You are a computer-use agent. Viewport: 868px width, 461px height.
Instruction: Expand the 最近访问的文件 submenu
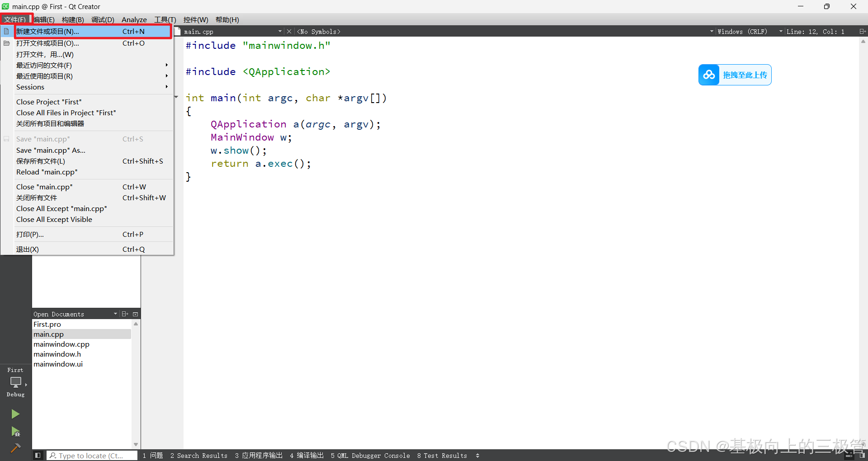167,65
